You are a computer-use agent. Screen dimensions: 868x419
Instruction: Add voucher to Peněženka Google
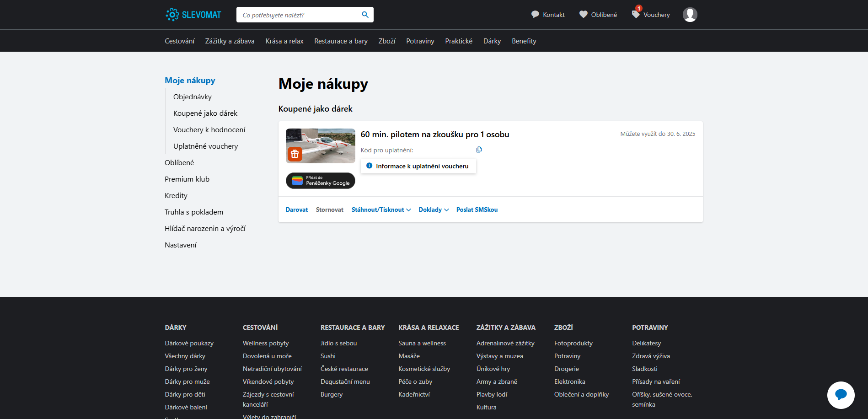[321, 181]
